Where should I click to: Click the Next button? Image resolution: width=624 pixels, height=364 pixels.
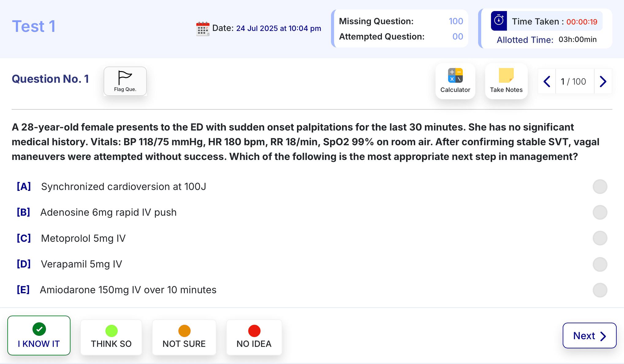589,336
